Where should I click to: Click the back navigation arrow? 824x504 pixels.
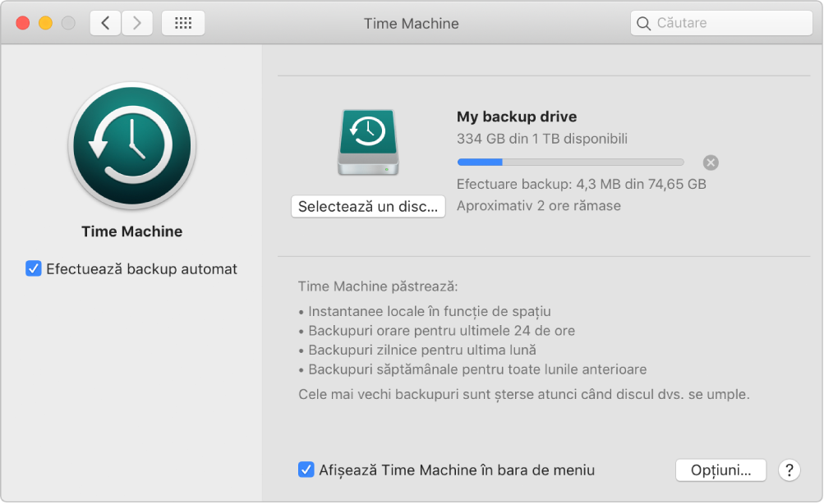(x=104, y=22)
